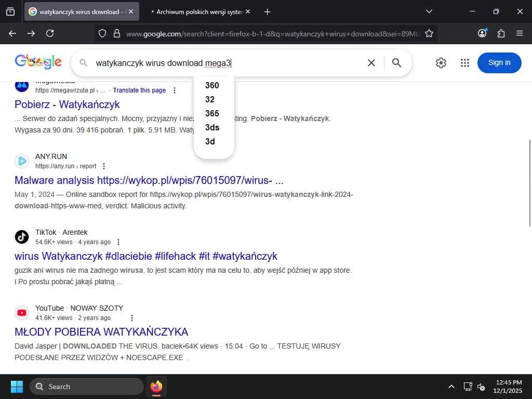This screenshot has height=399, width=532.
Task: Click the Google logo
Action: click(38, 62)
